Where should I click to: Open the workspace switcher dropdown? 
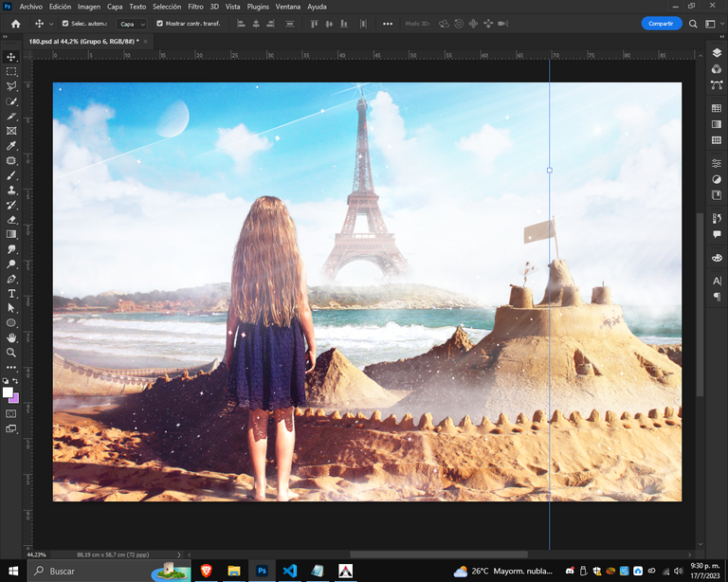click(713, 24)
